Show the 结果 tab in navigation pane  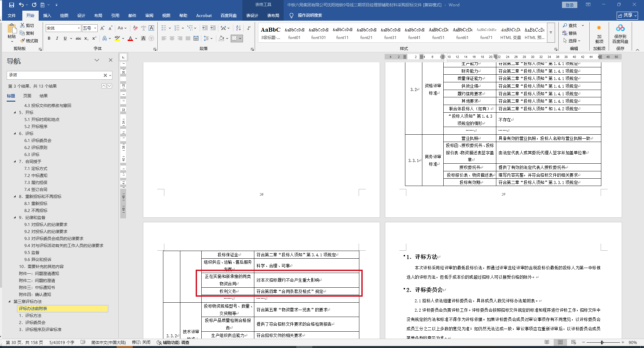[x=44, y=96]
